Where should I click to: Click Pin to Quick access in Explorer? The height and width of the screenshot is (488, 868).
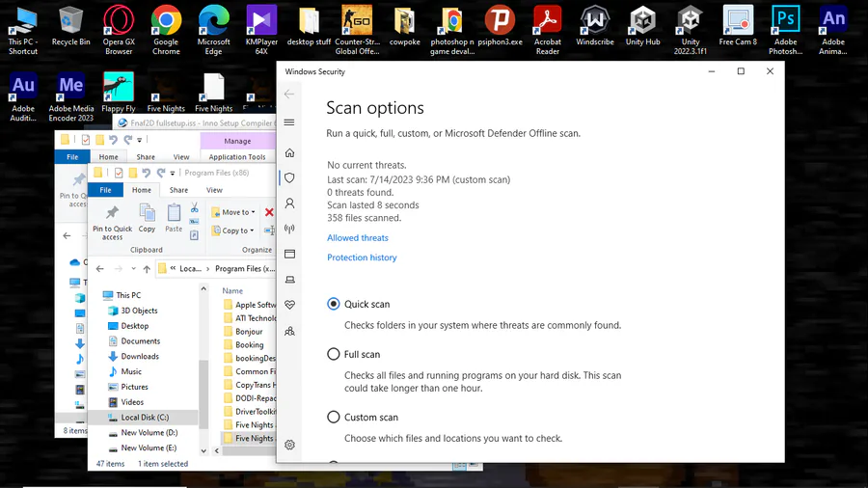coord(113,223)
